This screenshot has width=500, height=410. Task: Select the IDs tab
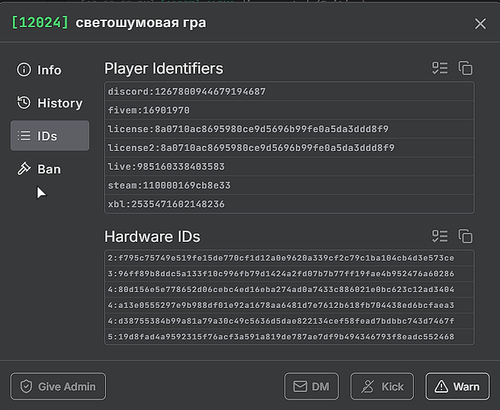coord(50,136)
